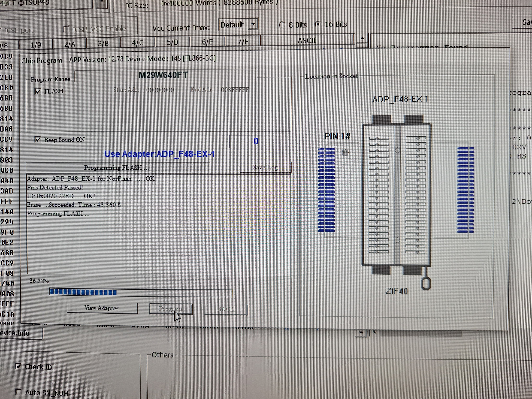Click the hex editor scroll down arrow
The image size is (532, 399).
(361, 333)
